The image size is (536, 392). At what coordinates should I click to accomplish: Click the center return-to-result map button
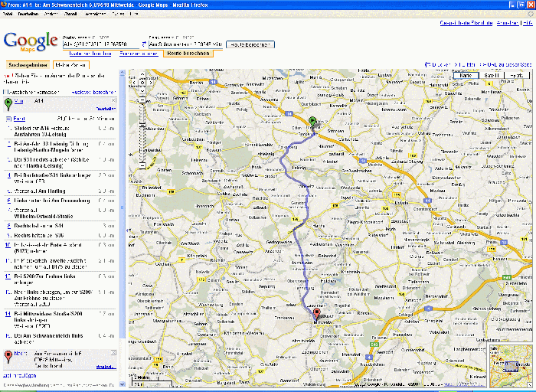tap(142, 83)
